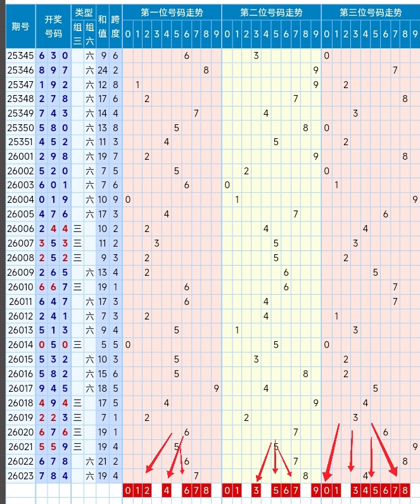
Task: Select the 第三位号码走势 header
Action: (x=371, y=13)
